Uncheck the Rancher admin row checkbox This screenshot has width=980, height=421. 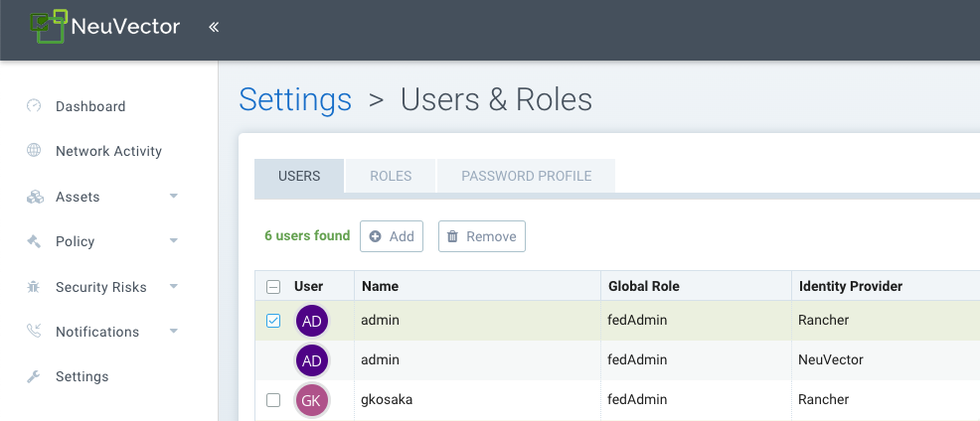273,320
